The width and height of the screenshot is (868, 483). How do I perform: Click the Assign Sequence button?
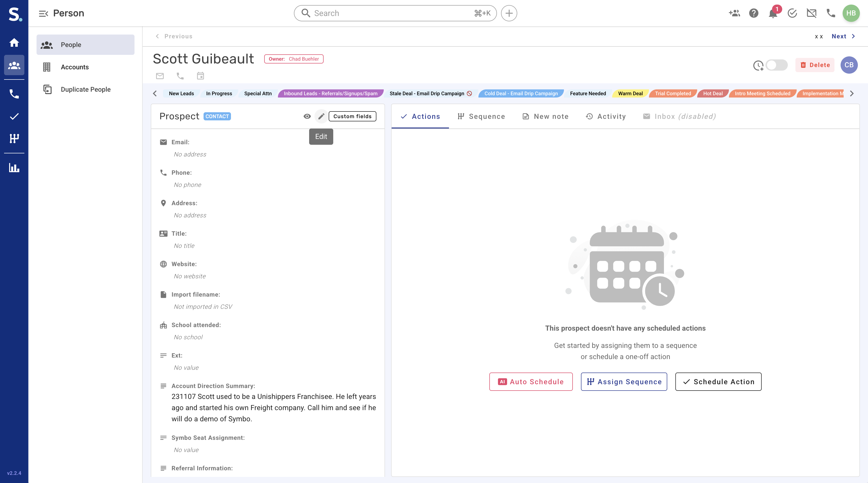click(x=624, y=381)
